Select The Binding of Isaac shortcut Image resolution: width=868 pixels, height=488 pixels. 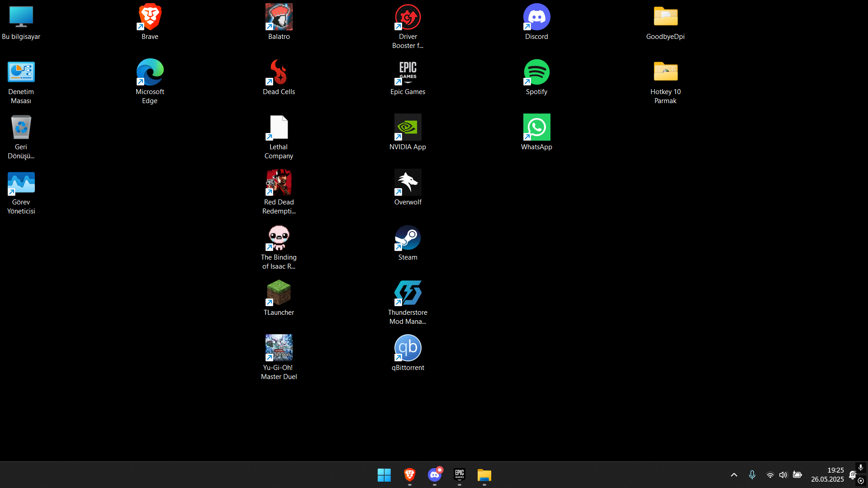coord(279,248)
